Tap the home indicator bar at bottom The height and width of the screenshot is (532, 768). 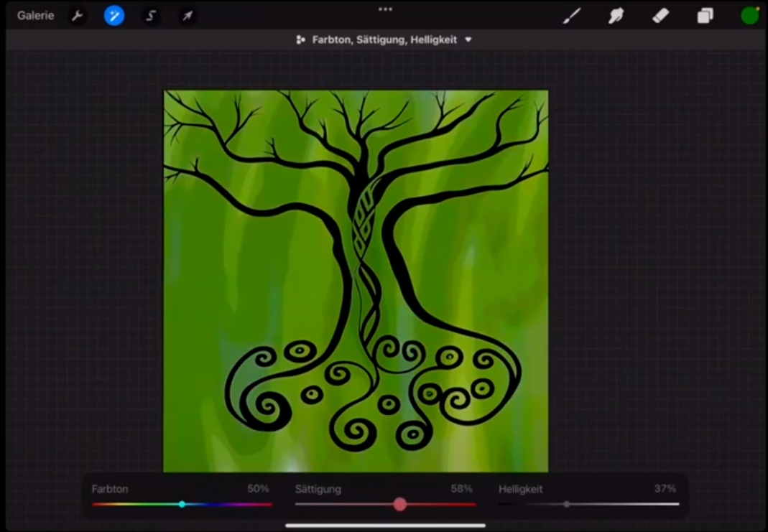tap(385, 526)
